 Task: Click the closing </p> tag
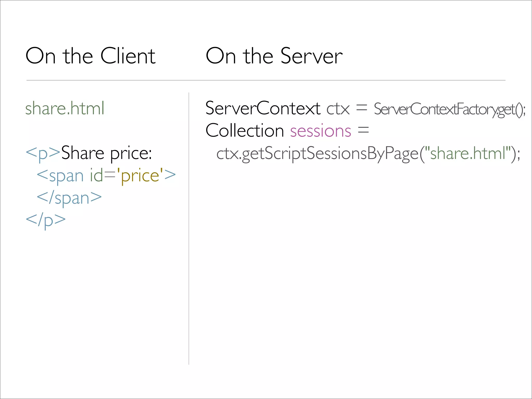46,220
